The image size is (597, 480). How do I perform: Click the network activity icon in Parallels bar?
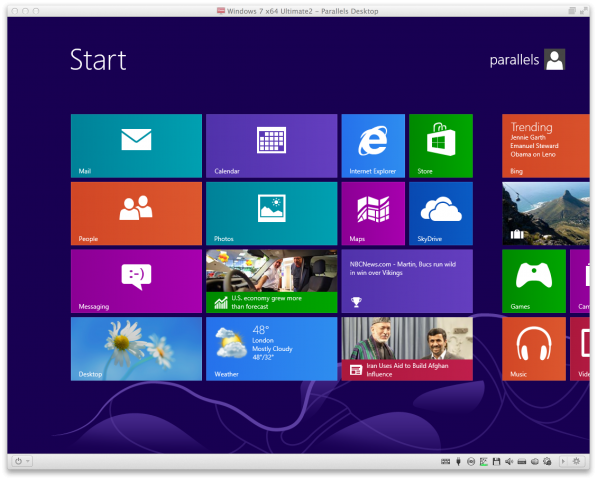coord(484,462)
